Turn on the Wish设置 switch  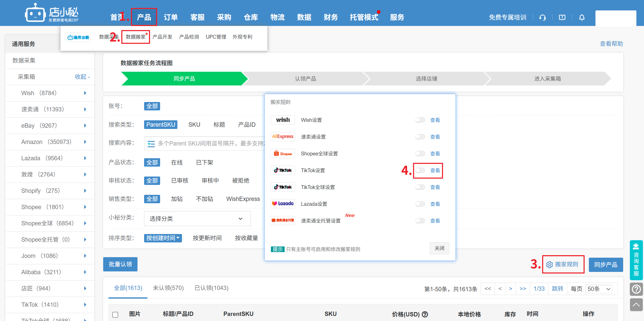pyautogui.click(x=420, y=120)
